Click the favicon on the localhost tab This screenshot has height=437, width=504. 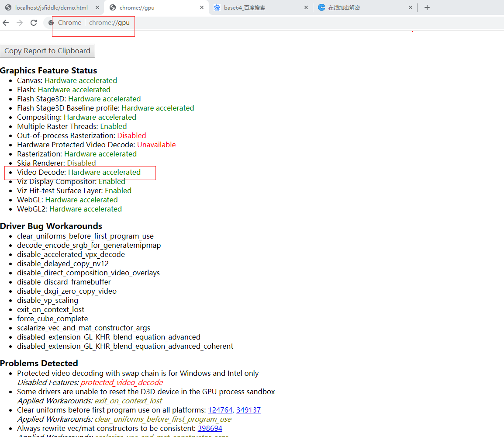(8, 7)
